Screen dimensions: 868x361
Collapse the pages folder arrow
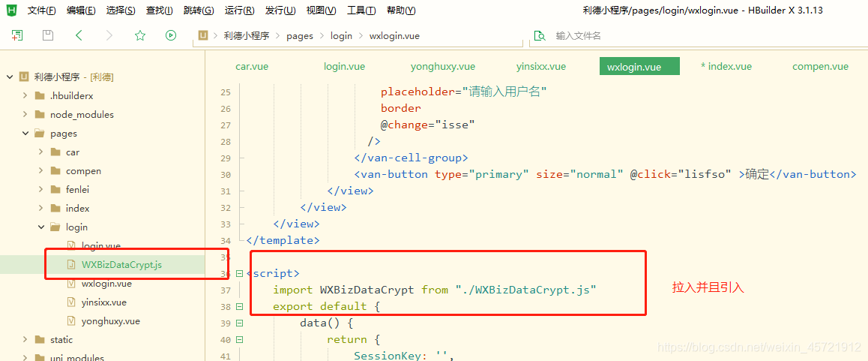[x=25, y=133]
